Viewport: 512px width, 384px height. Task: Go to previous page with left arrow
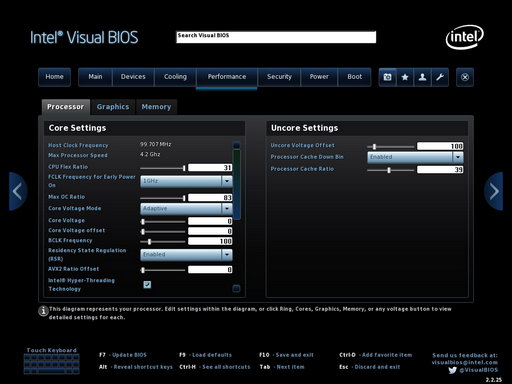tap(17, 191)
